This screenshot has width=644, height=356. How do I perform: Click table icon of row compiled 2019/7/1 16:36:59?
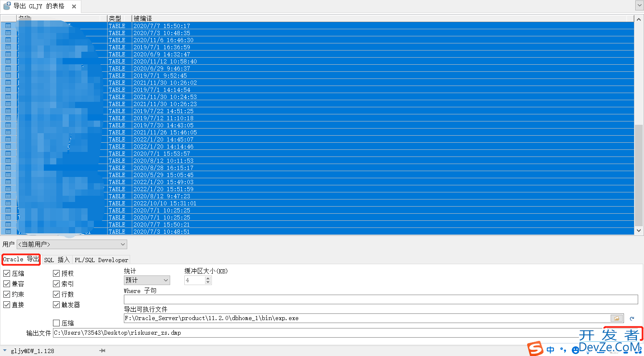pyautogui.click(x=8, y=47)
